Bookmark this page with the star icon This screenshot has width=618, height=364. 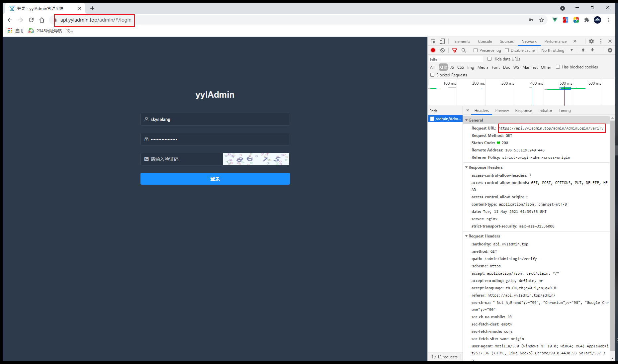[x=542, y=20]
